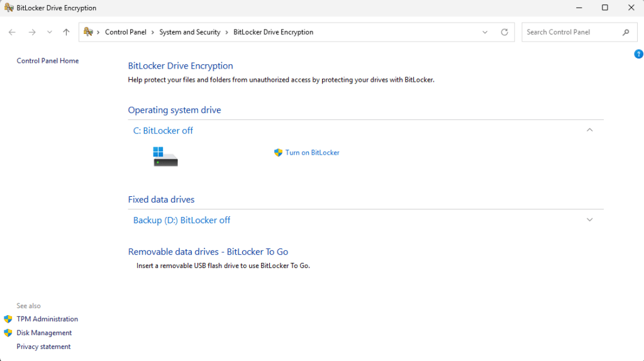The width and height of the screenshot is (644, 361).
Task: Click the Operating system drive heading
Action: pos(175,110)
